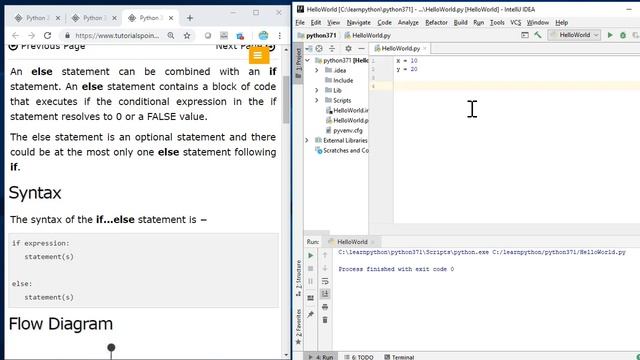Run HelloWorld with the green toolbar play button
The height and width of the screenshot is (360, 640).
pyautogui.click(x=610, y=35)
